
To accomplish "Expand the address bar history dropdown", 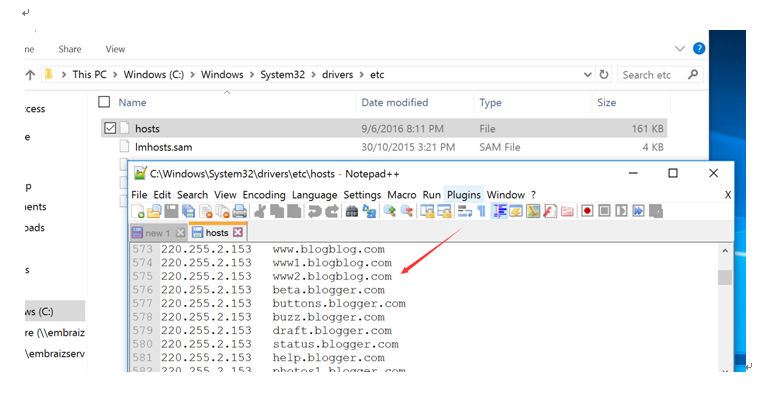I will [x=587, y=75].
